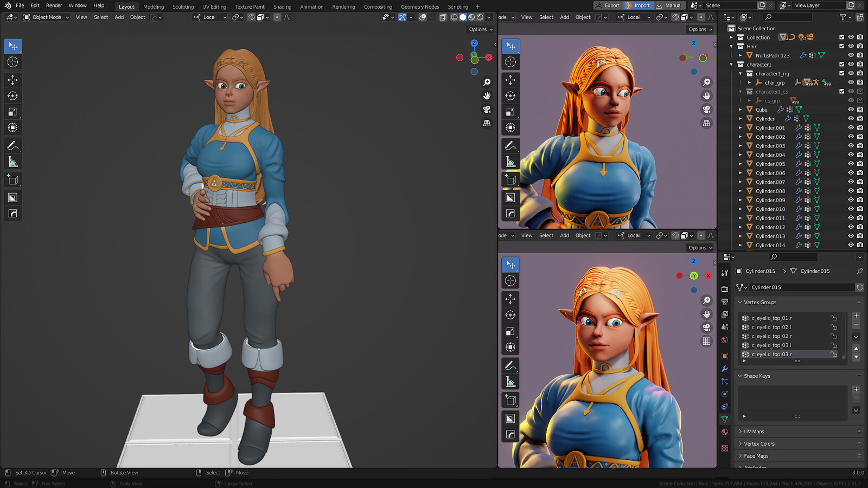Select the Transform tool in left viewport
868x488 pixels.
[x=13, y=127]
